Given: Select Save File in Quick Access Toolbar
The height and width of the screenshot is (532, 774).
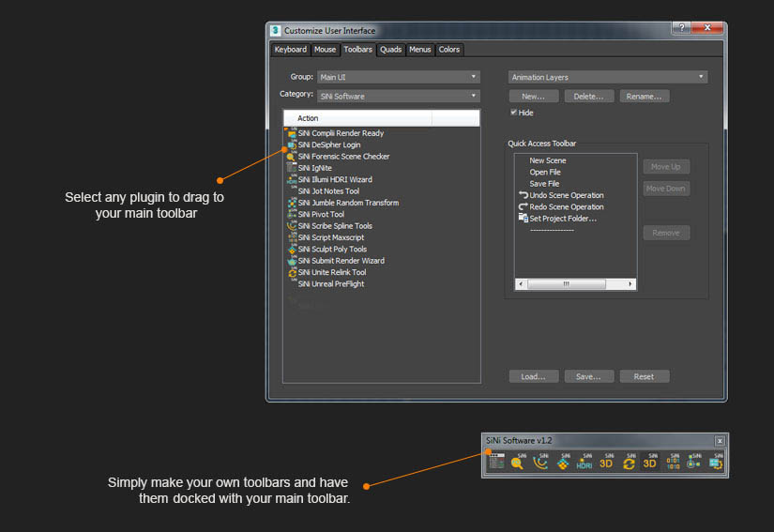Looking at the screenshot, I should coord(544,184).
